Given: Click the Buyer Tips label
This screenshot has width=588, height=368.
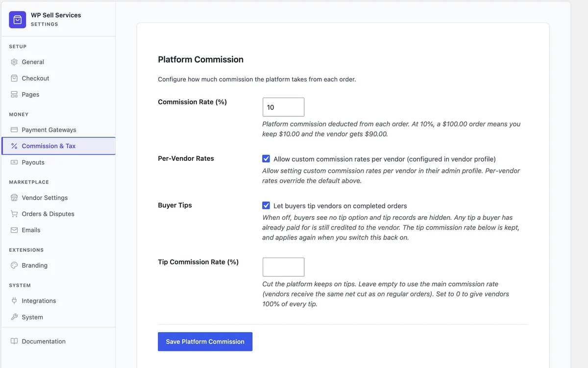Looking at the screenshot, I should [x=175, y=205].
